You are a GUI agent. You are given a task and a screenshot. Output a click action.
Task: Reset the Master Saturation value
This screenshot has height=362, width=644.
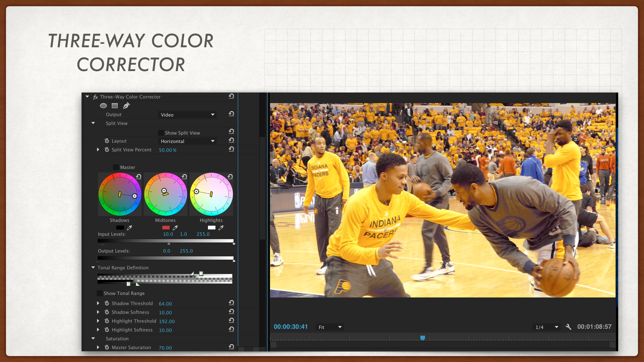(x=231, y=347)
